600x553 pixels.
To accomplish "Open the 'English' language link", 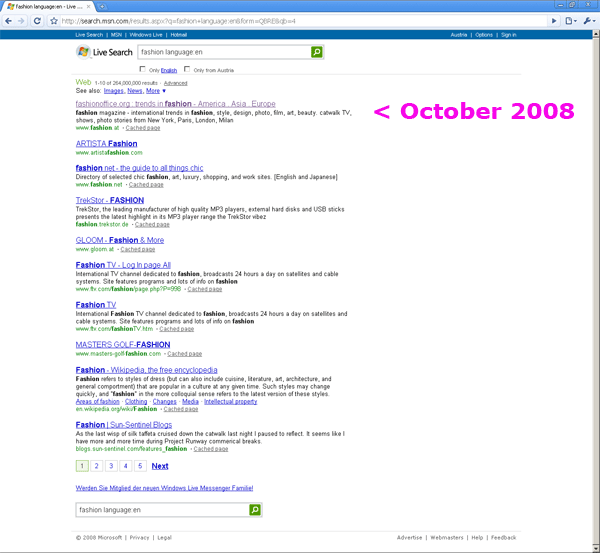I will [169, 70].
